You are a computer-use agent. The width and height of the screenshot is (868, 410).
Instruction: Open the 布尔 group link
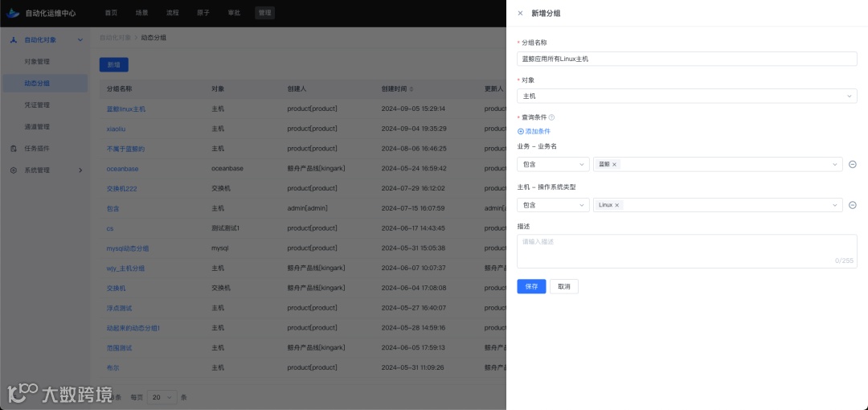(x=113, y=368)
